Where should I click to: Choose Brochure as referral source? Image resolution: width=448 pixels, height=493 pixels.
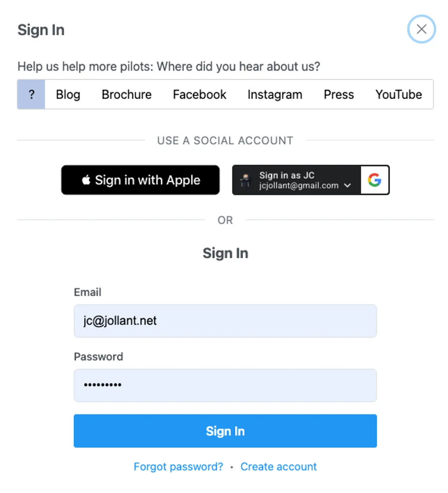[126, 94]
